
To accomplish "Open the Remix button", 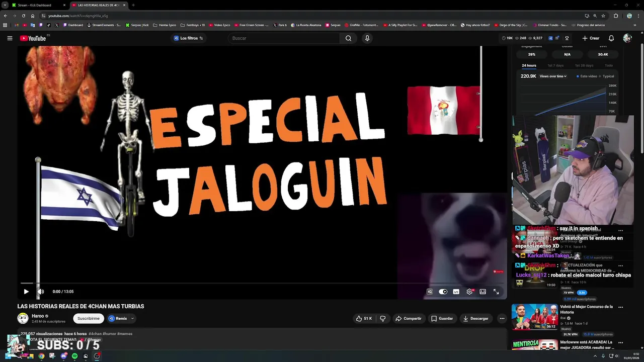I will (x=118, y=318).
